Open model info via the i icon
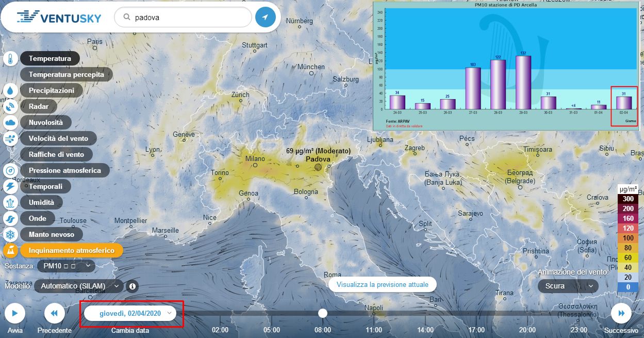The image size is (644, 338). 133,286
